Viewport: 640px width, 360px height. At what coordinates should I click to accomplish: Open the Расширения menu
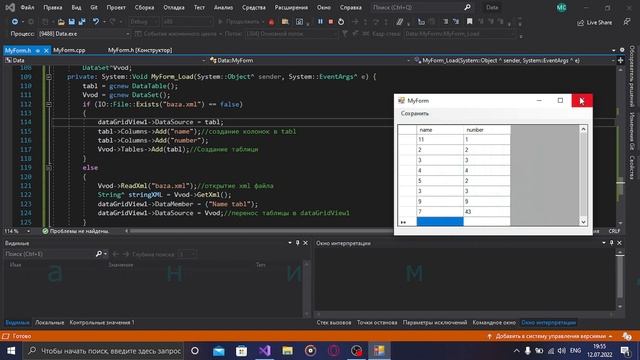[x=291, y=7]
